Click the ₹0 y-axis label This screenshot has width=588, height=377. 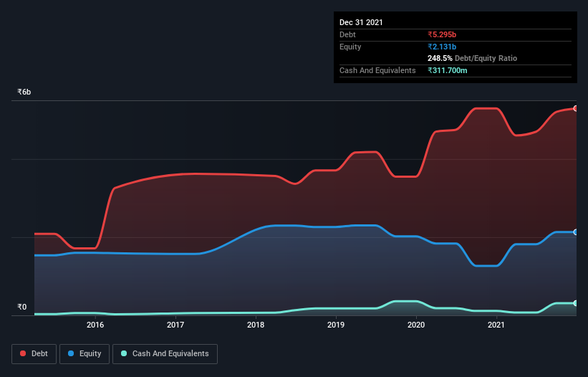coord(22,307)
